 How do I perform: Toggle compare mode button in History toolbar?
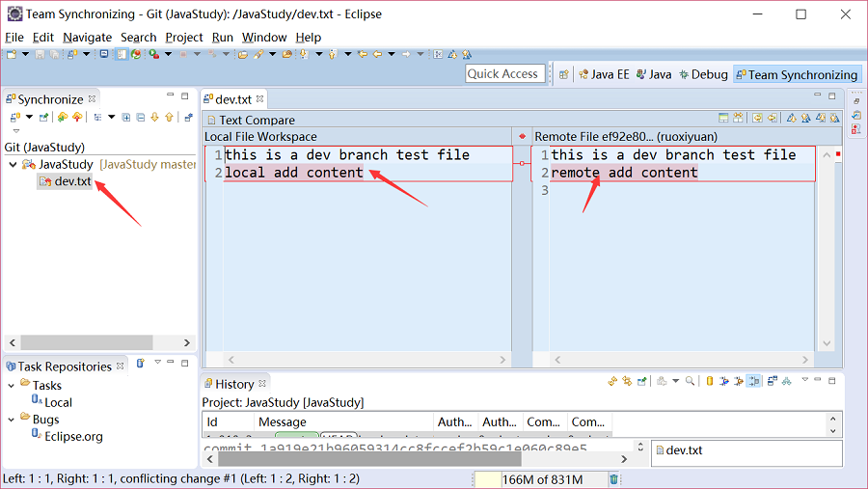pos(773,381)
